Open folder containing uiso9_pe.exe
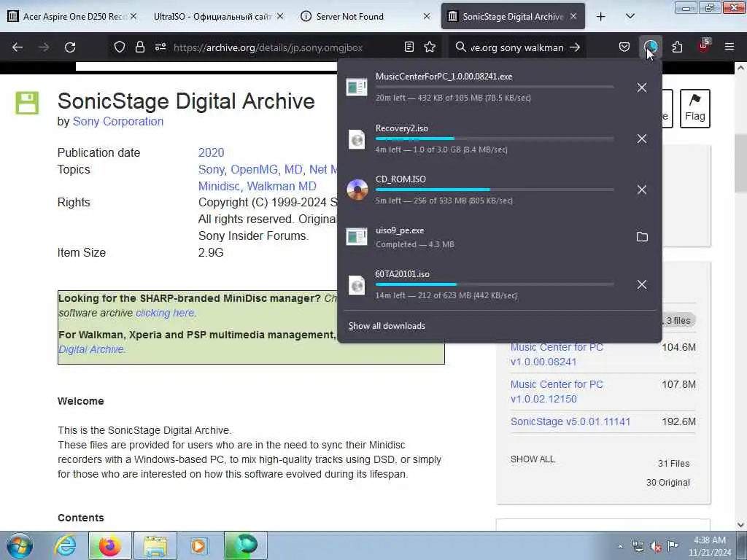This screenshot has height=560, width=747. click(x=642, y=237)
